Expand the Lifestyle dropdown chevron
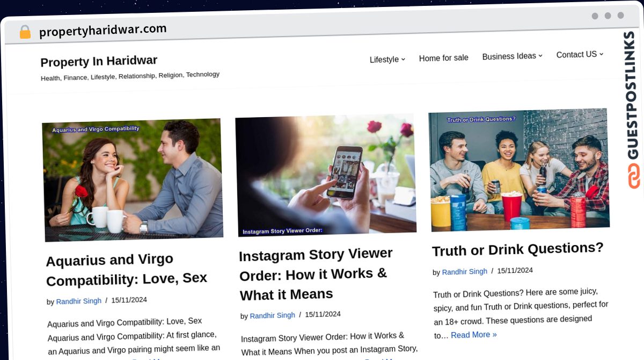This screenshot has height=360, width=644. [403, 59]
